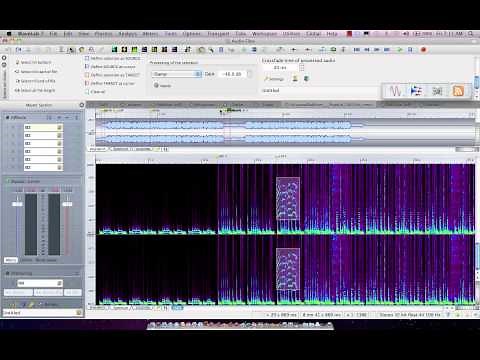Screen dimensions: 480x360
Task: Click the Mono button below master meters
Action: pos(11,260)
